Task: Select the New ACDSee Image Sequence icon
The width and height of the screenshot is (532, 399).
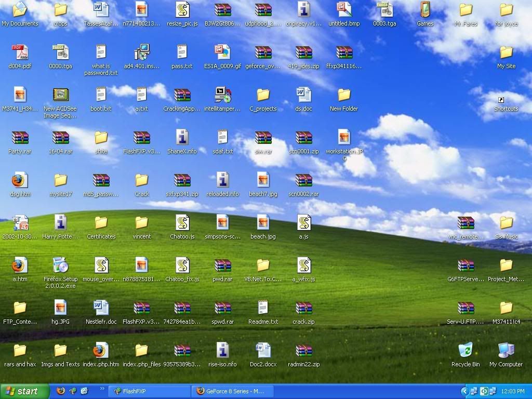Action: tap(61, 95)
